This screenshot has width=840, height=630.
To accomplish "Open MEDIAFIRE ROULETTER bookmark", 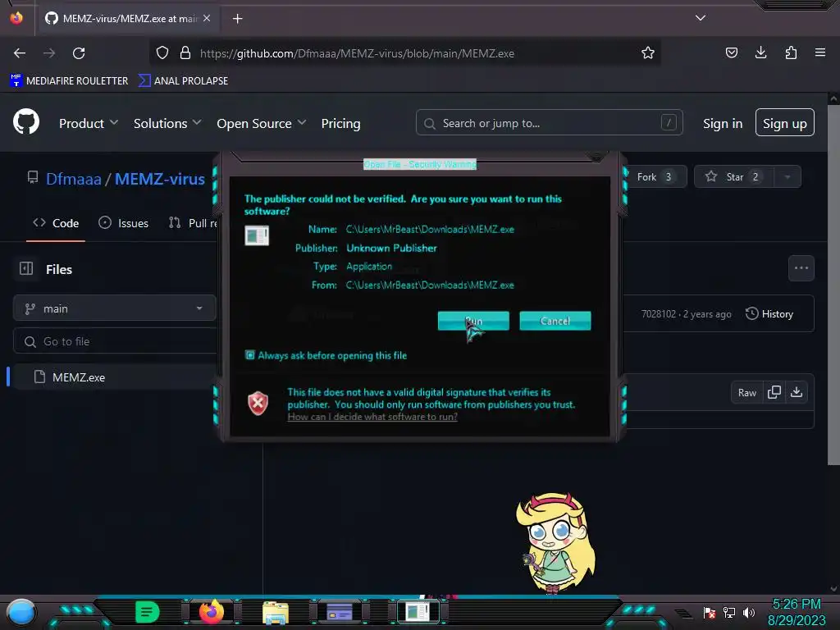I will pos(69,80).
